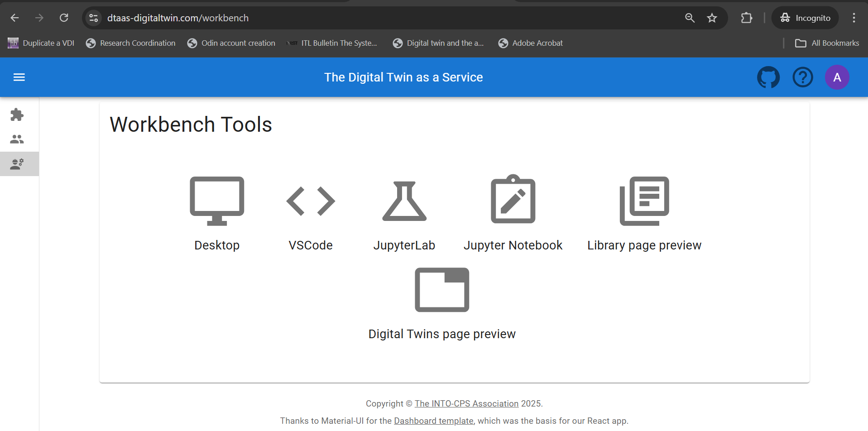Viewport: 868px width, 431px height.
Task: Open JupyterLab flask icon
Action: 404,201
